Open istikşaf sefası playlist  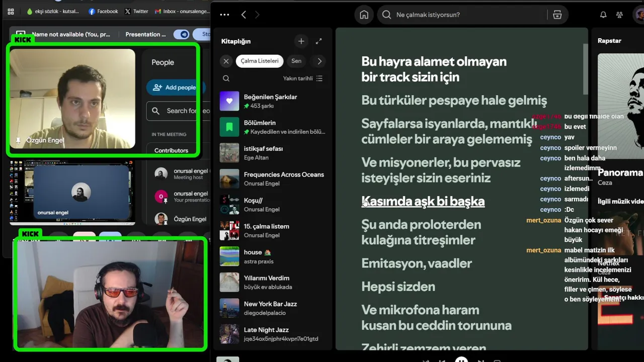[273, 153]
